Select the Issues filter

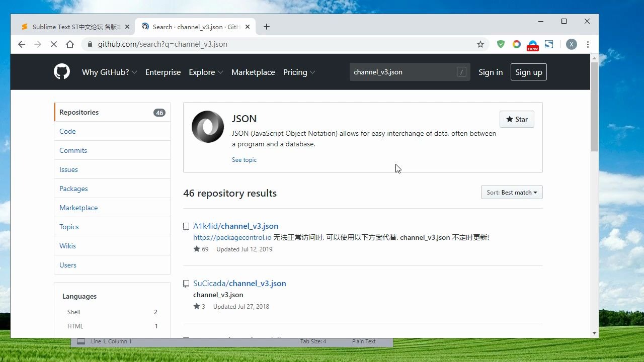click(x=113, y=169)
